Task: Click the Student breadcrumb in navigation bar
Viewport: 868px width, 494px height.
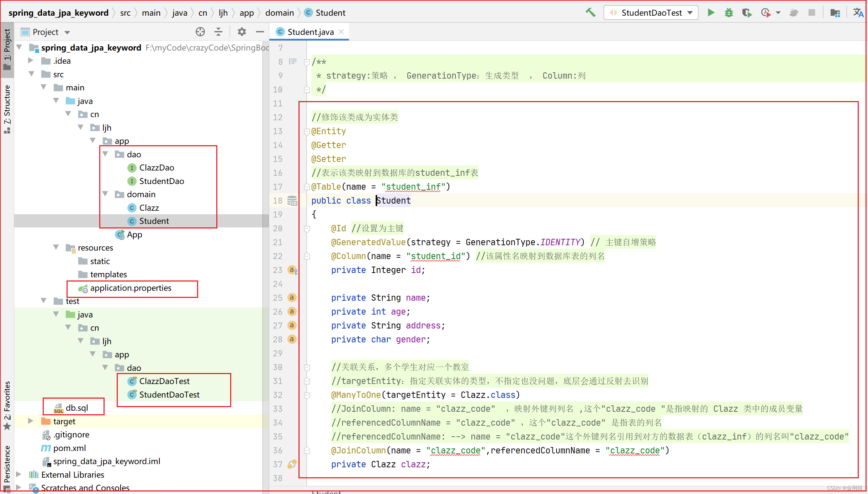Action: [x=325, y=13]
